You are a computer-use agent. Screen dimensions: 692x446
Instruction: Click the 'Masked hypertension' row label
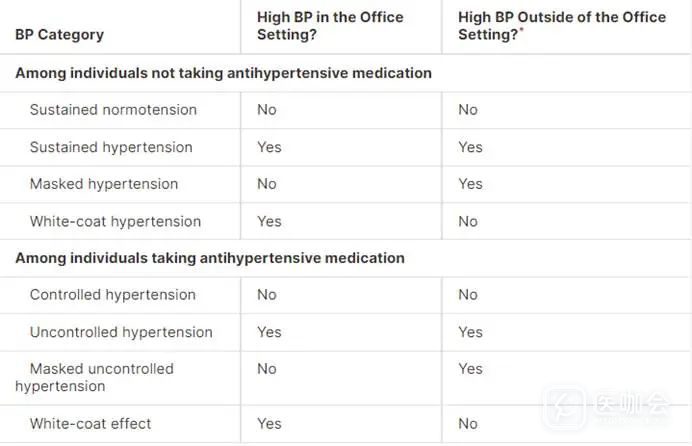coord(104,184)
